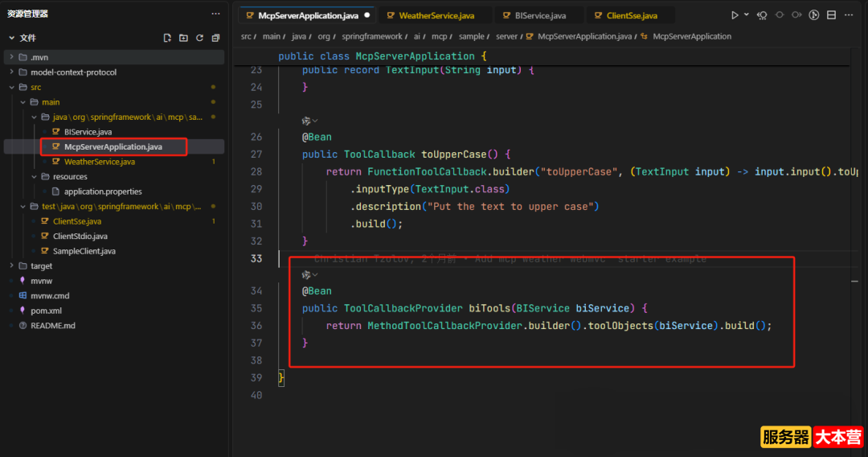Image resolution: width=868 pixels, height=457 pixels.
Task: Open WeatherService.java in the file tree
Action: (x=99, y=162)
